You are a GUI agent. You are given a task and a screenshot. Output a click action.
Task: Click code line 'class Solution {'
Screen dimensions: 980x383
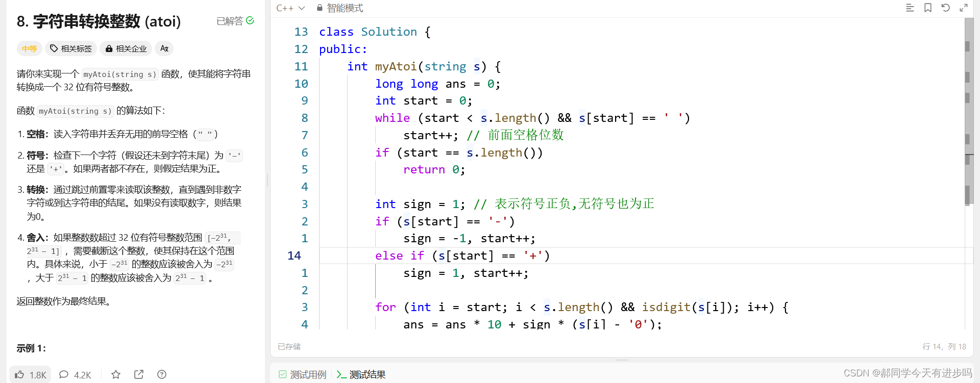coord(375,32)
